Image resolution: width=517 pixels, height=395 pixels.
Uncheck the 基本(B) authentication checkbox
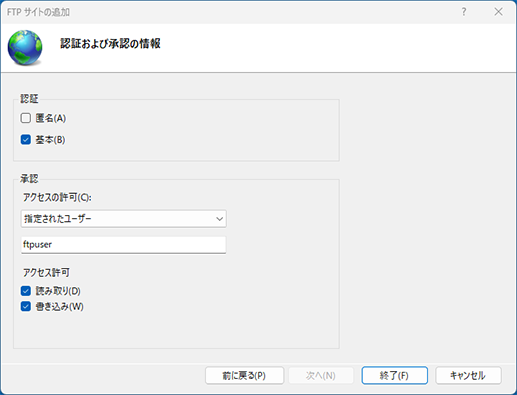26,139
